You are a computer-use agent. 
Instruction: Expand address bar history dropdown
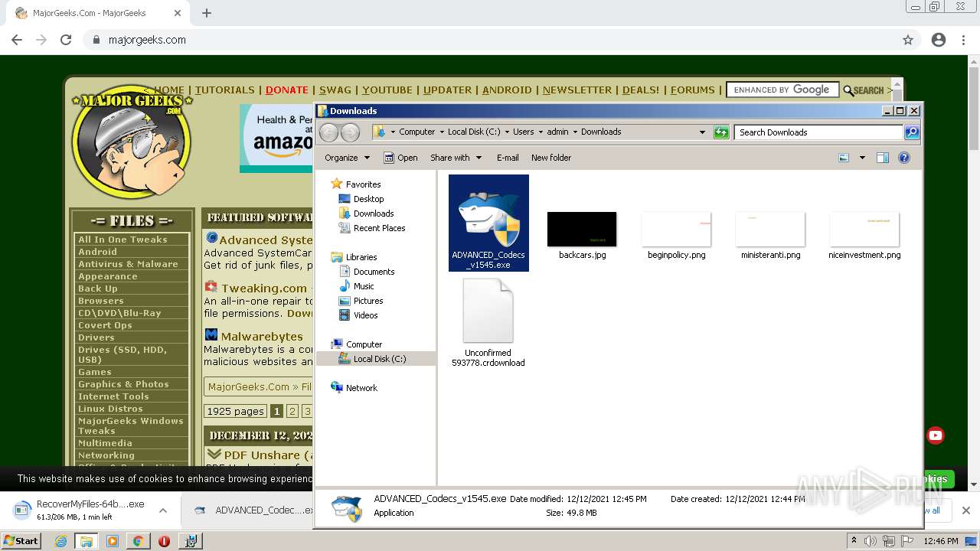tap(702, 132)
